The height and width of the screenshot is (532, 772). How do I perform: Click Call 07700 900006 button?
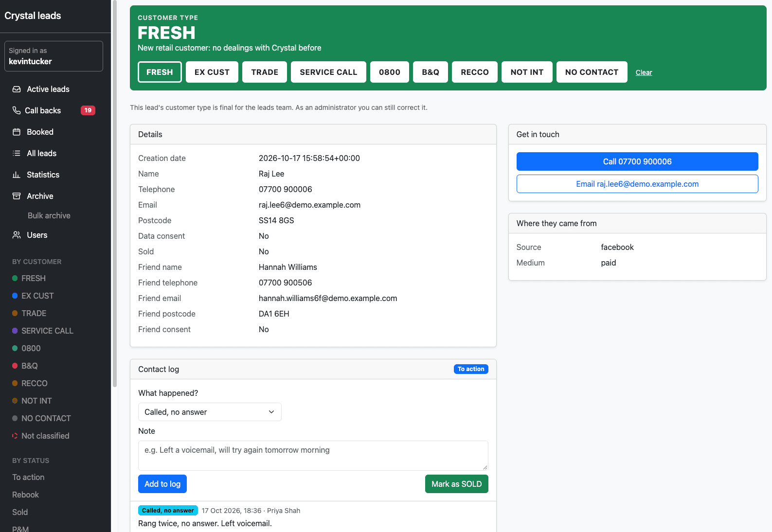pyautogui.click(x=637, y=161)
